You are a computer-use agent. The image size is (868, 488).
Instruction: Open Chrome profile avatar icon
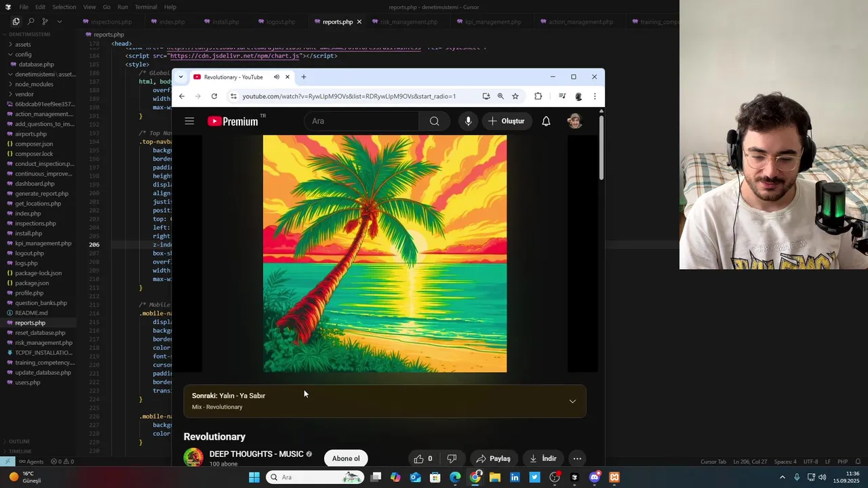578,96
